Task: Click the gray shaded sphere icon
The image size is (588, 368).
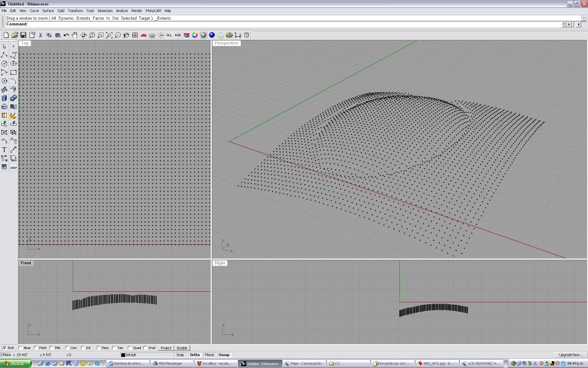Action: click(x=203, y=35)
